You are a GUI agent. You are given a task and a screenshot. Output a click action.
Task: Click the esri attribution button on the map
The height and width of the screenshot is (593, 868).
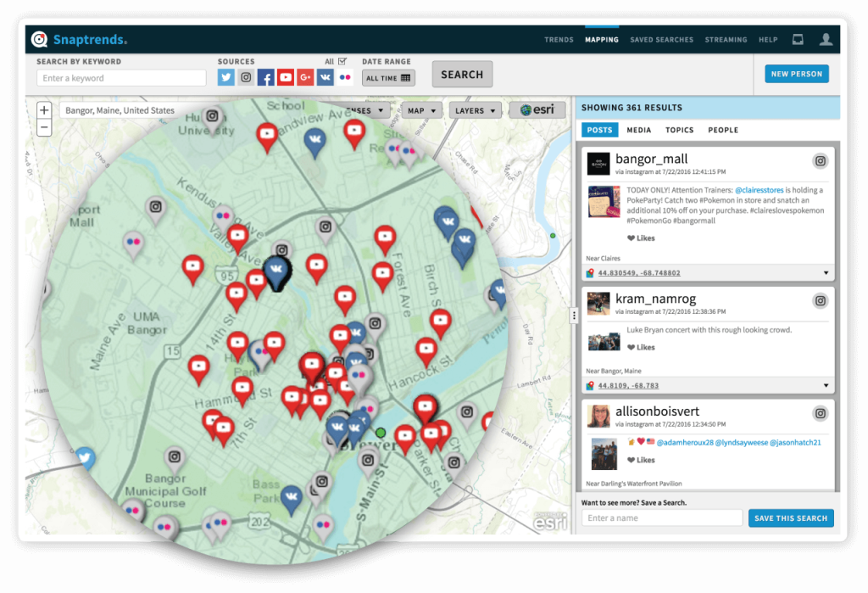[537, 109]
